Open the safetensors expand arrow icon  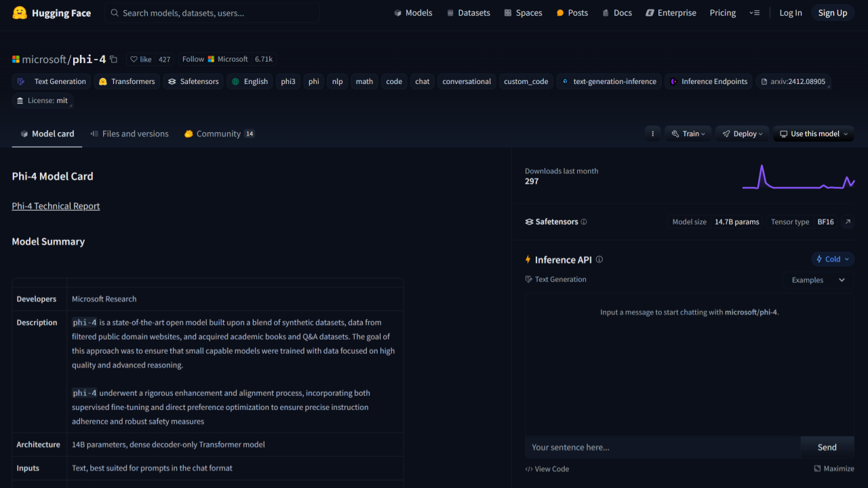847,222
